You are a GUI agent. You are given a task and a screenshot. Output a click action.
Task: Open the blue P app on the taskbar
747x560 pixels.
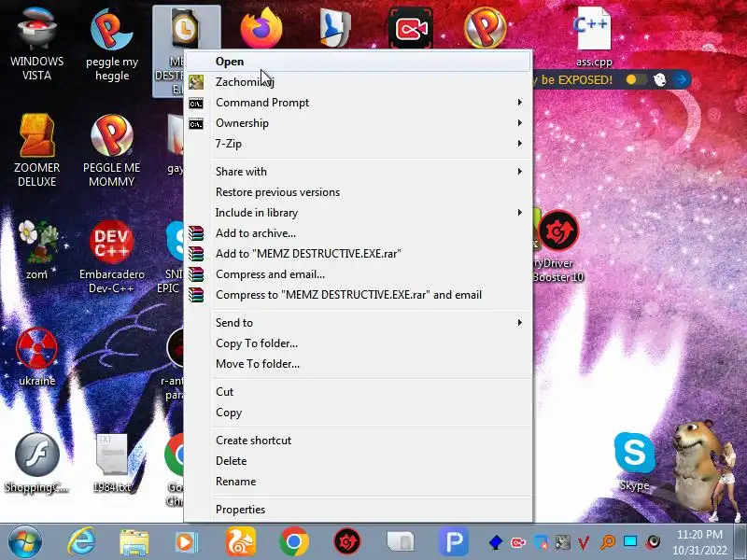(x=453, y=541)
